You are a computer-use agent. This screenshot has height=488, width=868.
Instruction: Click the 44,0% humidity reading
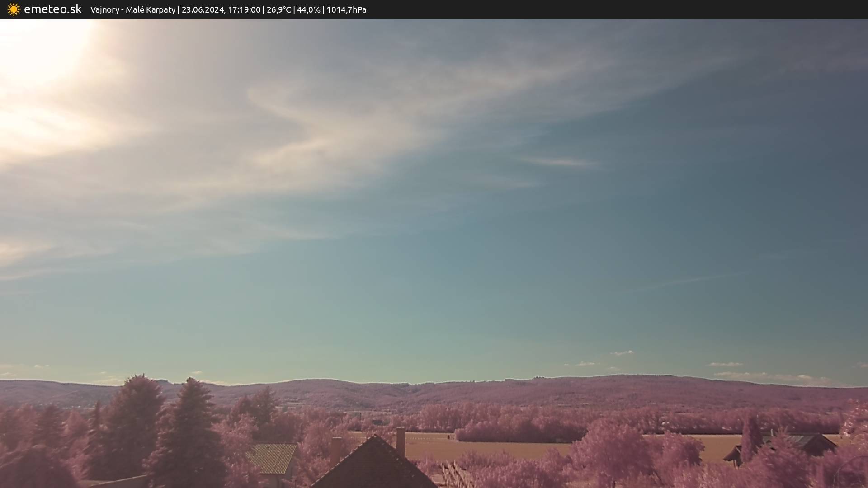(x=308, y=10)
